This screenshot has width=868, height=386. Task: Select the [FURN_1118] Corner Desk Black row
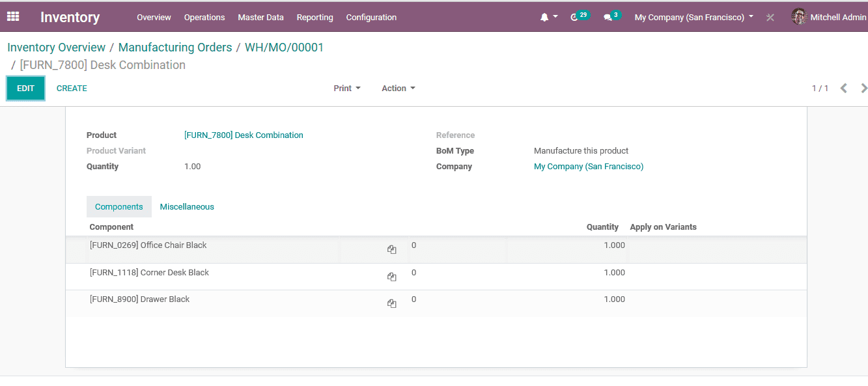[x=436, y=277]
